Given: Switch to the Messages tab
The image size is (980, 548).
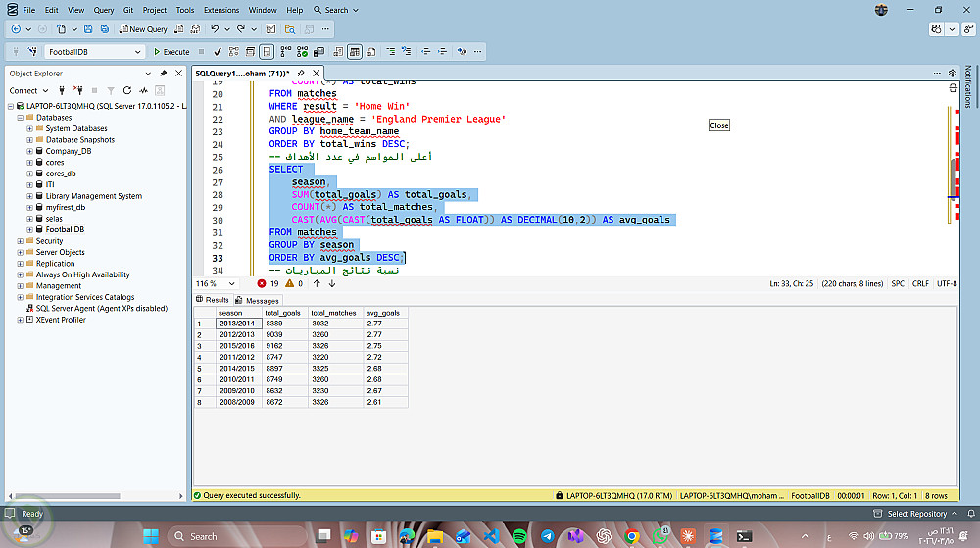Looking at the screenshot, I should coord(258,300).
